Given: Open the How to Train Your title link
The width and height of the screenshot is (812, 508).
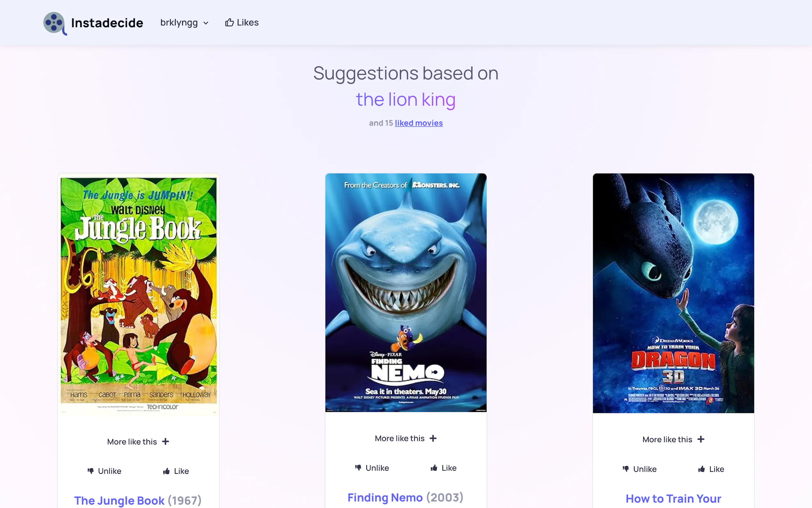Looking at the screenshot, I should (x=673, y=499).
